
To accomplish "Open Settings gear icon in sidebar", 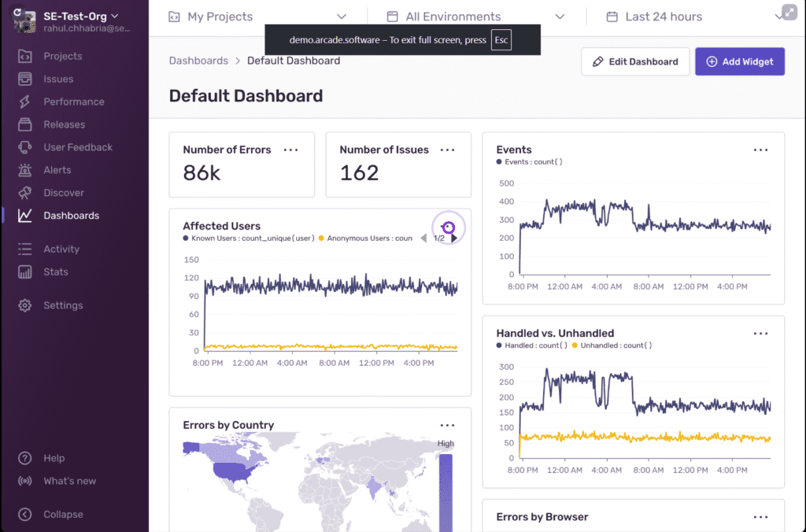I will pos(25,305).
